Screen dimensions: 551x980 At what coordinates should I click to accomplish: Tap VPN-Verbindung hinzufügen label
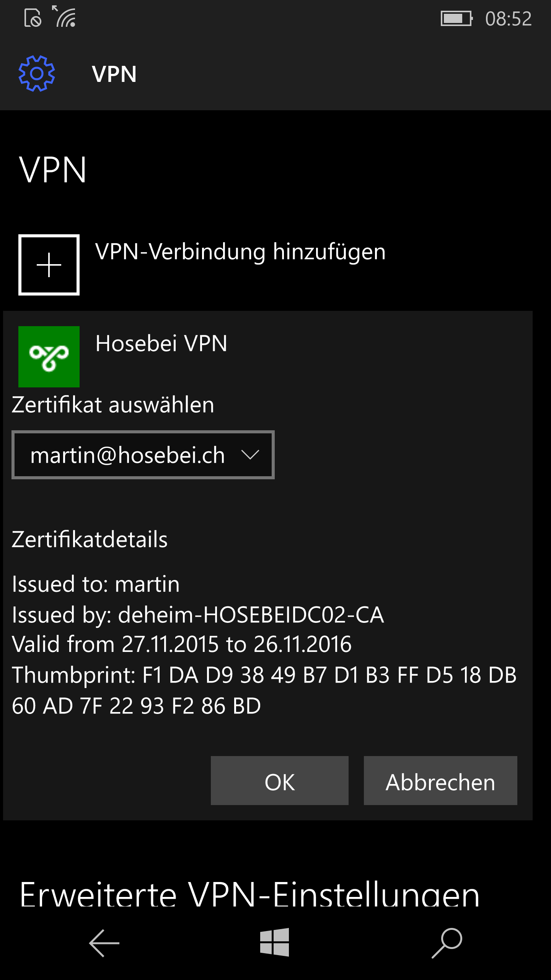[240, 252]
